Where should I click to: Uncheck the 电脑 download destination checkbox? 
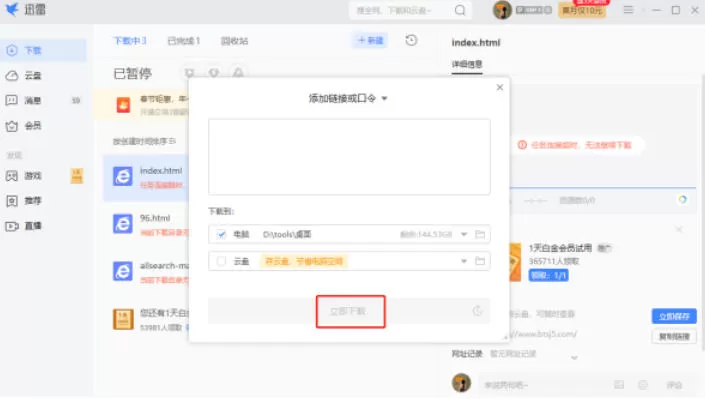221,234
